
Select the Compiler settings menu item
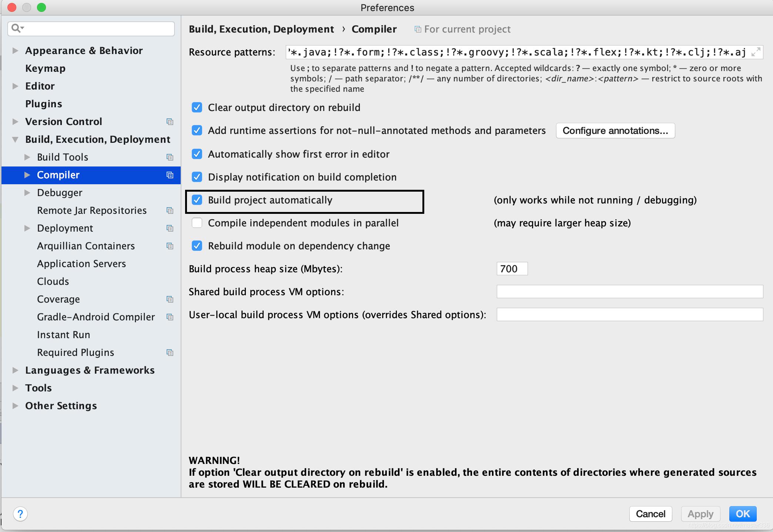pyautogui.click(x=59, y=174)
